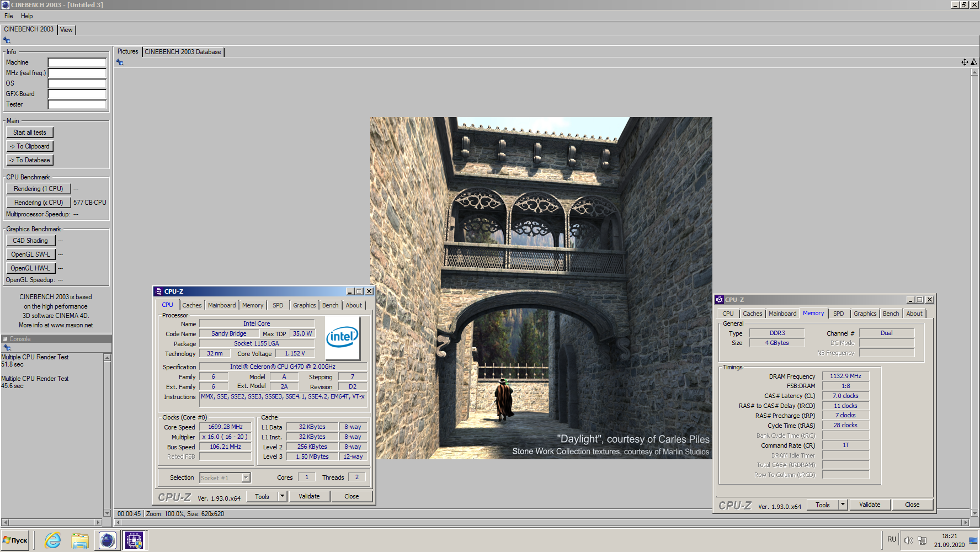Click the Core Speed value '1699.28 MHz'

(226, 427)
